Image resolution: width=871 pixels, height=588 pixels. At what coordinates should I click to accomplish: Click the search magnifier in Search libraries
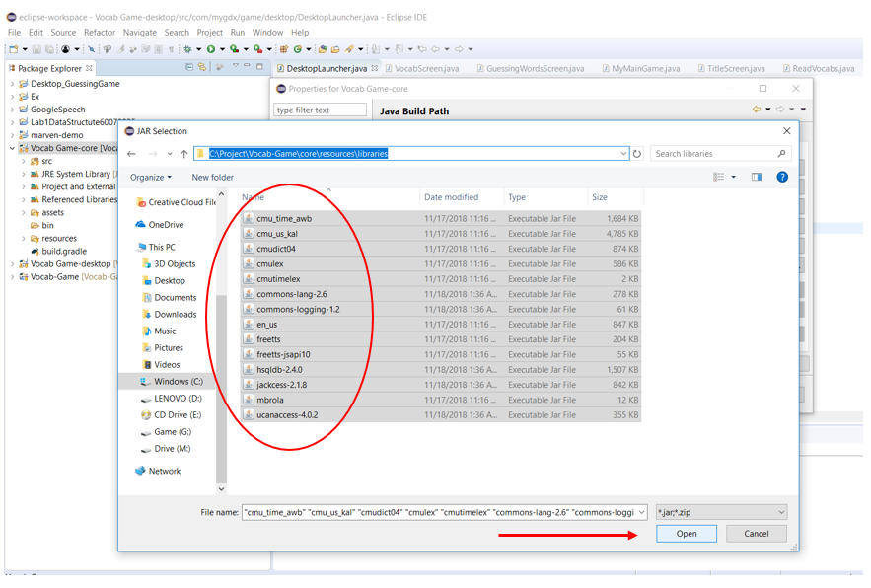781,154
